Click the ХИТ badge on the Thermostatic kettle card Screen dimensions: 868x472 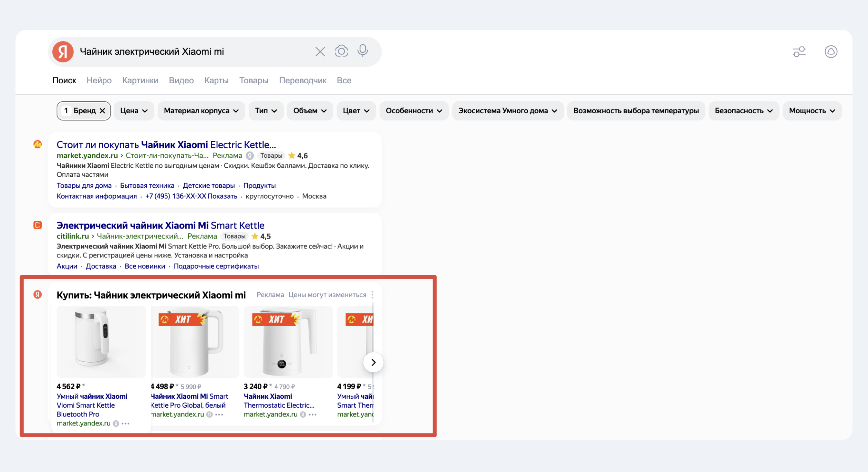click(276, 319)
